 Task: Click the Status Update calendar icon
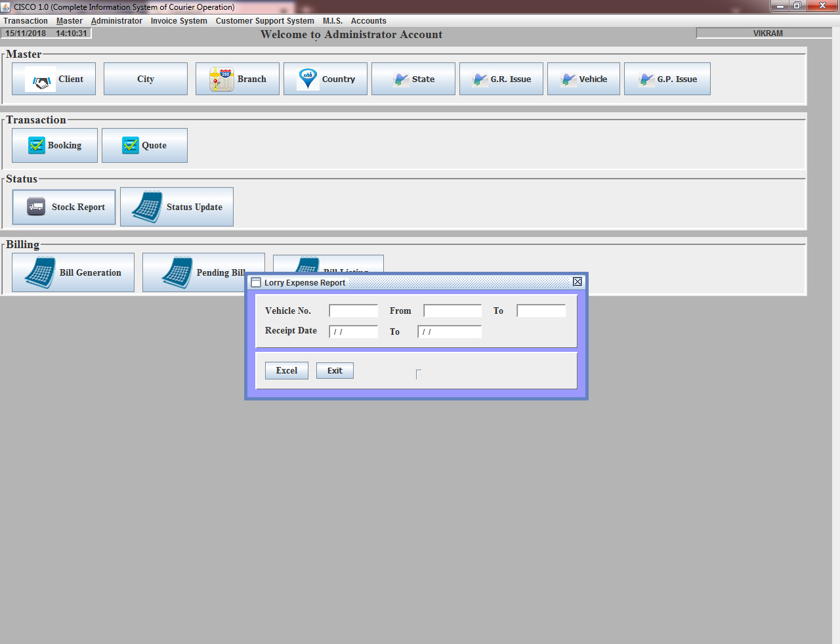click(x=147, y=207)
